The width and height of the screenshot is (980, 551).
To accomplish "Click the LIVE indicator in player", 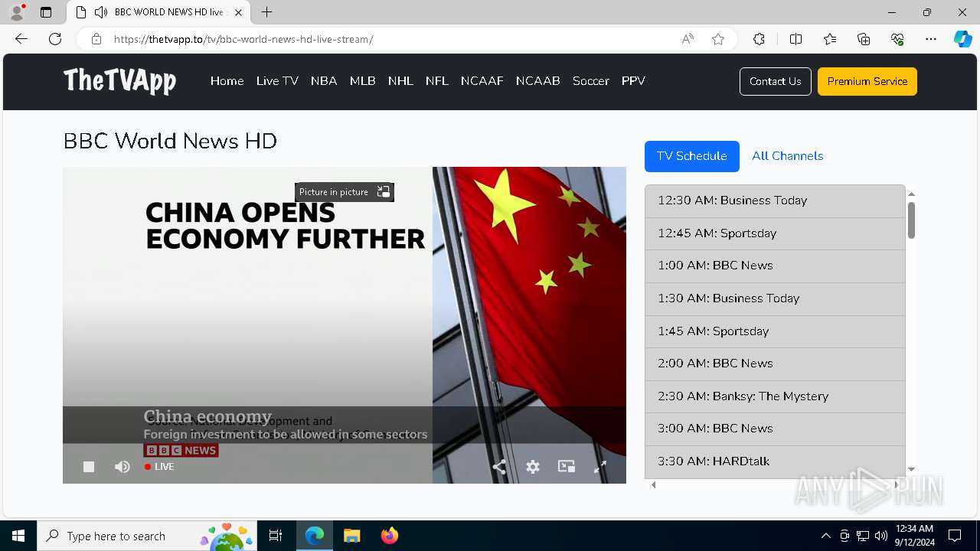I will [x=159, y=467].
